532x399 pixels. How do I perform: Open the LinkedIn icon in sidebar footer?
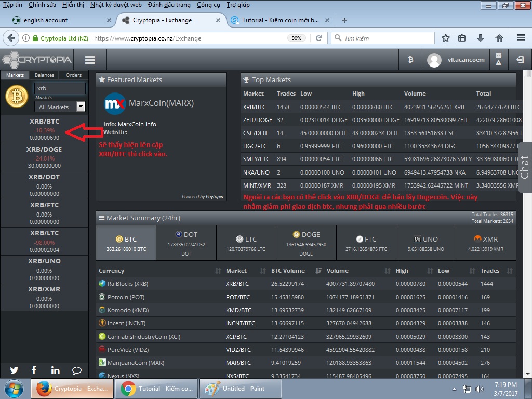(x=55, y=370)
